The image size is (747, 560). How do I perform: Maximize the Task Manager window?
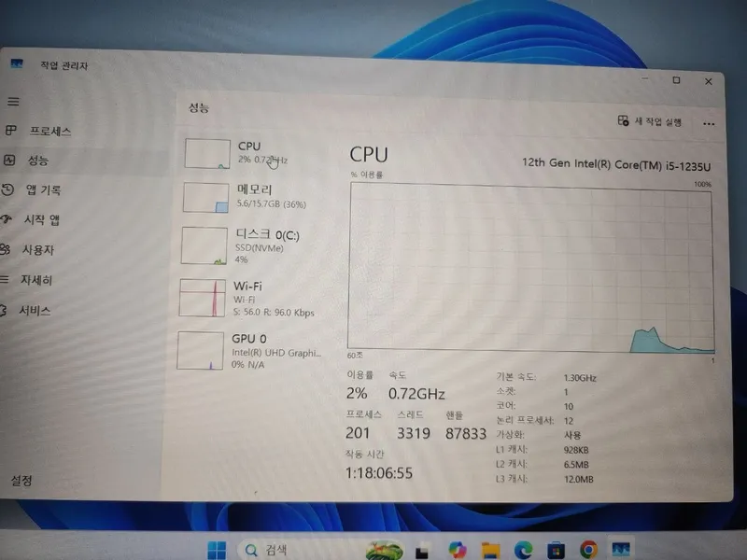676,80
